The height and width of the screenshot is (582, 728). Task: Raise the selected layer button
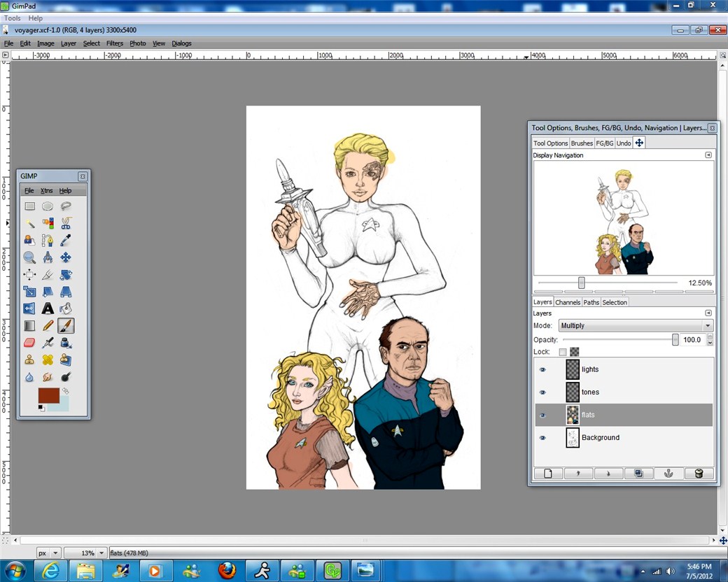[x=578, y=474]
